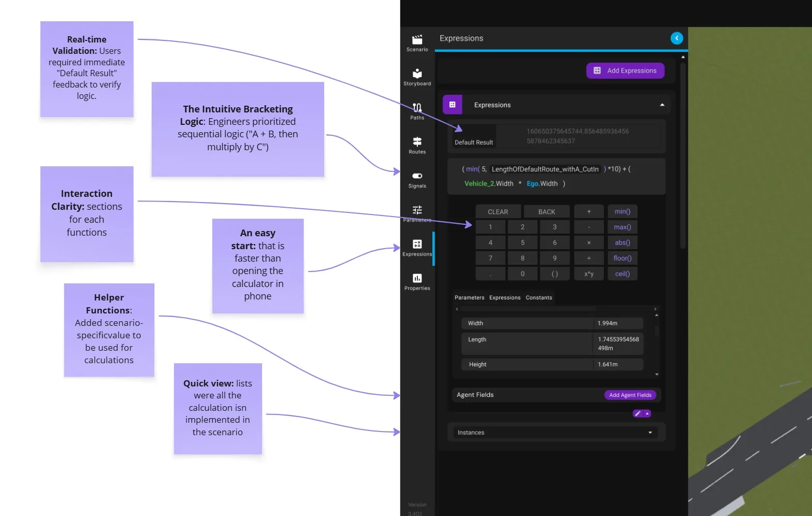Click the decimal point key
The width and height of the screenshot is (812, 516).
tap(490, 274)
